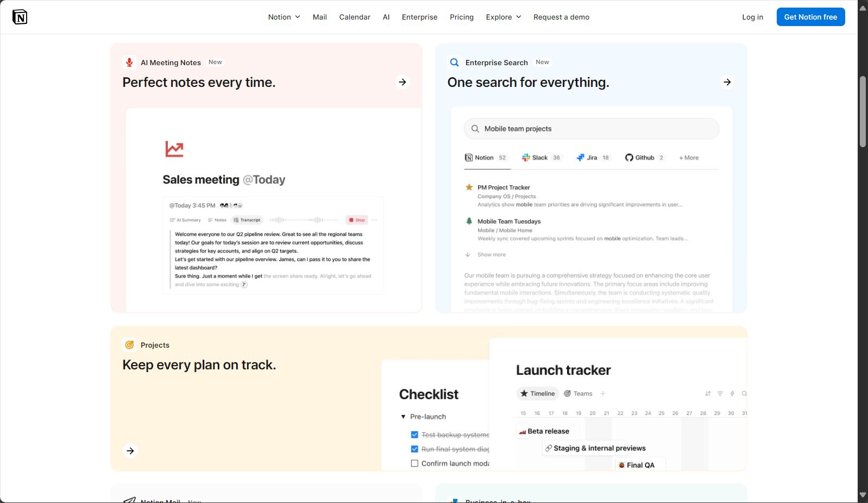
Task: Go to the Pricing page
Action: pyautogui.click(x=462, y=17)
